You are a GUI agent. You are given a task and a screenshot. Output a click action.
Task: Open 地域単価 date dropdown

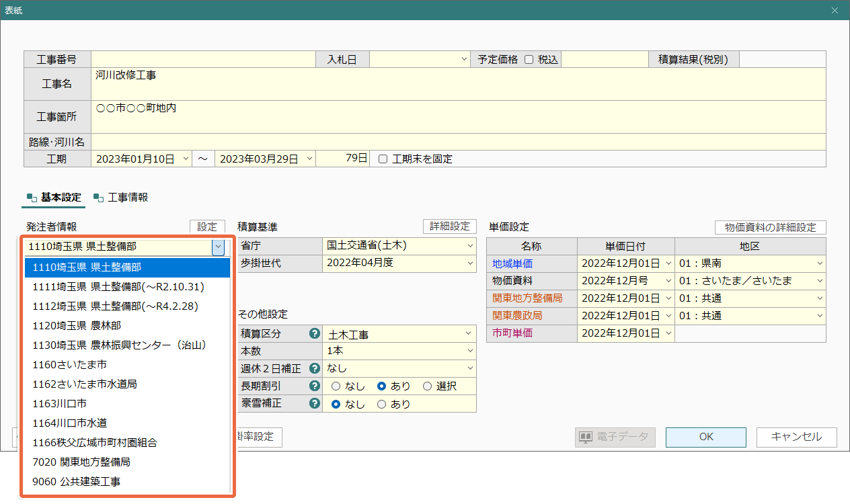pos(668,263)
